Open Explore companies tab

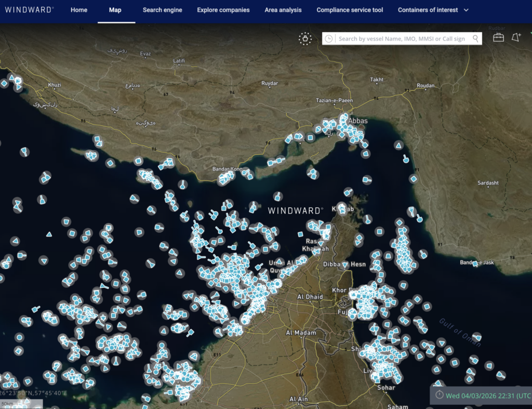tap(223, 10)
